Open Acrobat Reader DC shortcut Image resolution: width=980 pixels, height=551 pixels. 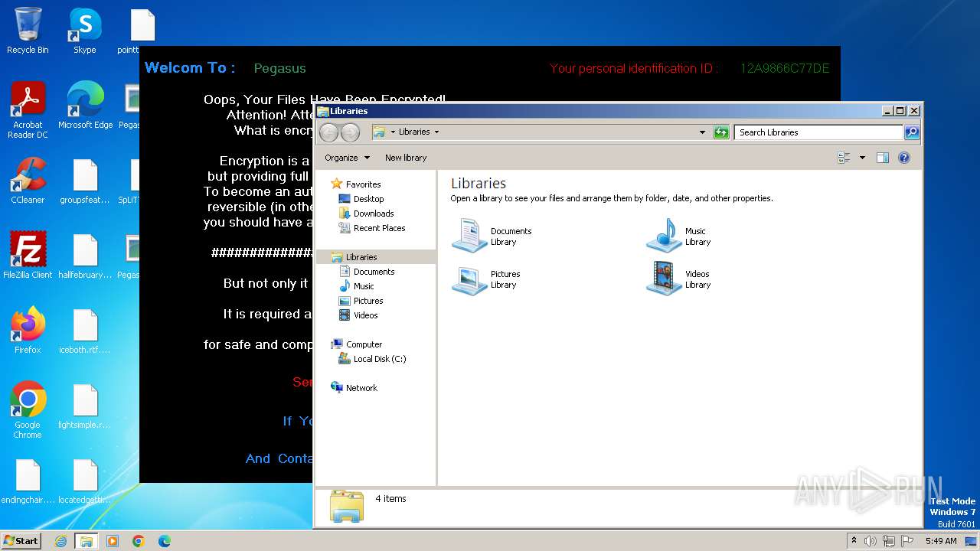28,110
